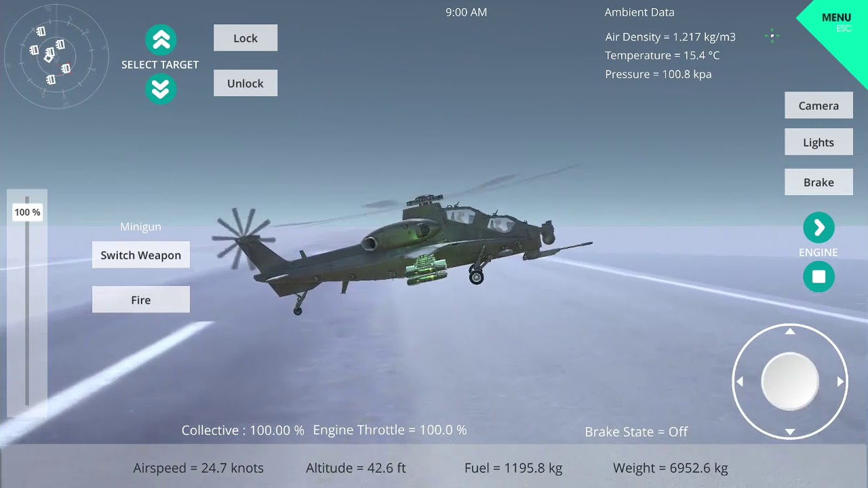Tap the joystick down arrow
Viewport: 868px width, 488px height.
click(x=790, y=432)
